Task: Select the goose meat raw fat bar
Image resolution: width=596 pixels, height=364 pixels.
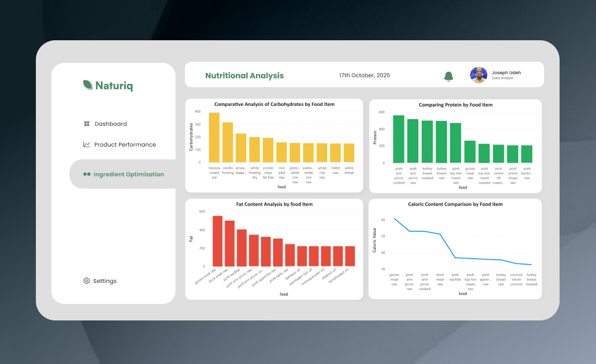Action: tap(217, 241)
